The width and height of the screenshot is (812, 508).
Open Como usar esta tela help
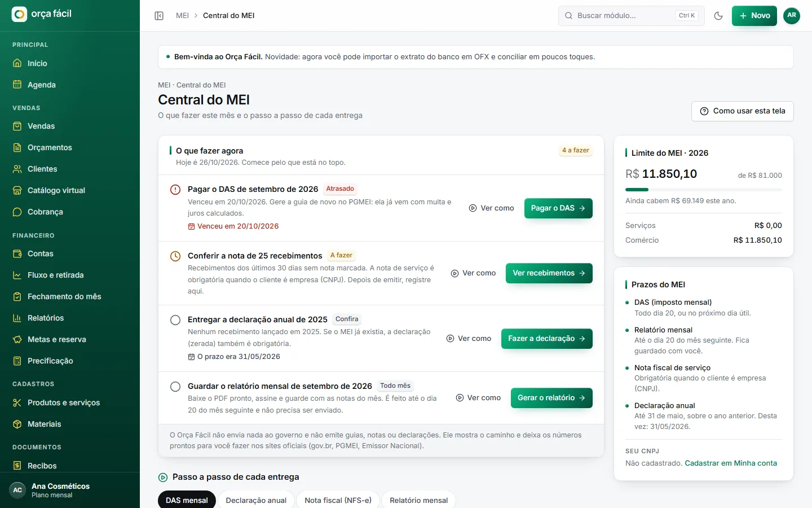pos(743,111)
